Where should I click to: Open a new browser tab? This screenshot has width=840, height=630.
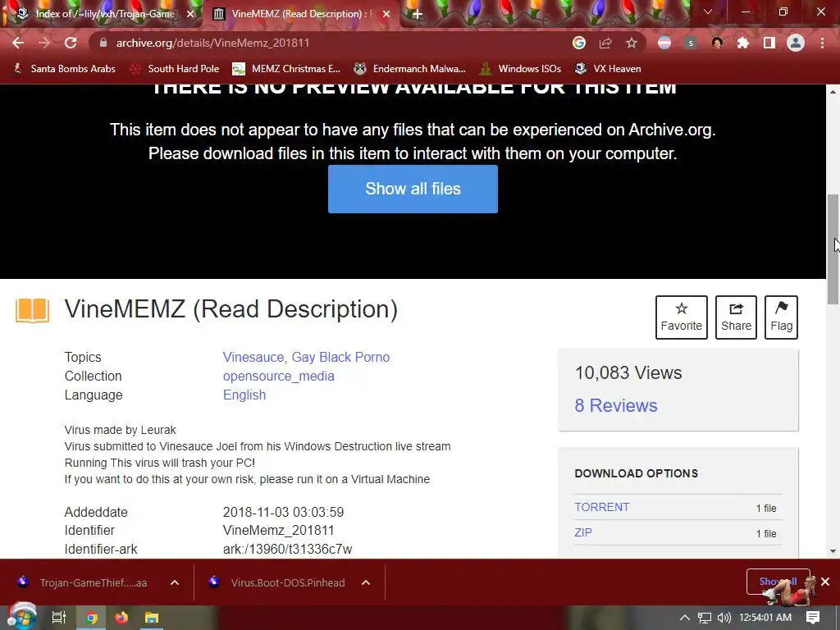(x=418, y=14)
